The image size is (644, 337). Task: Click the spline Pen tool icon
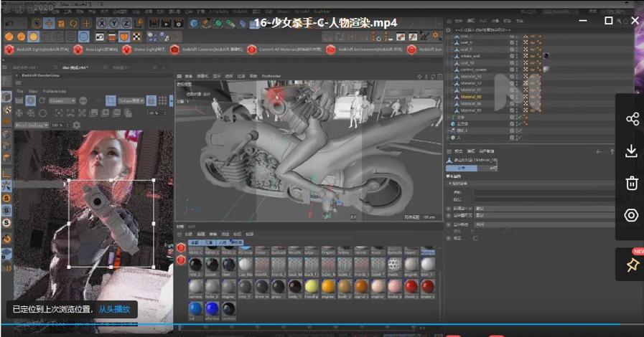coord(206,24)
